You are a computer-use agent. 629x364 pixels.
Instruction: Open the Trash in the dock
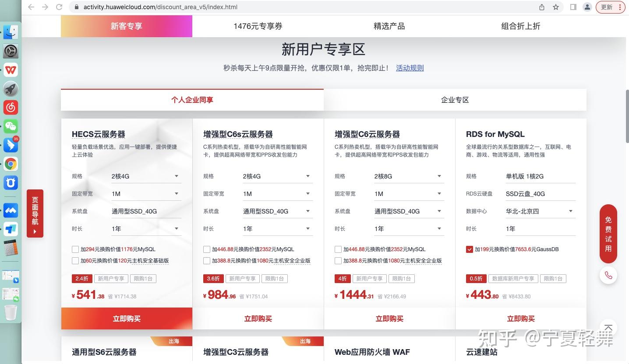[11, 312]
